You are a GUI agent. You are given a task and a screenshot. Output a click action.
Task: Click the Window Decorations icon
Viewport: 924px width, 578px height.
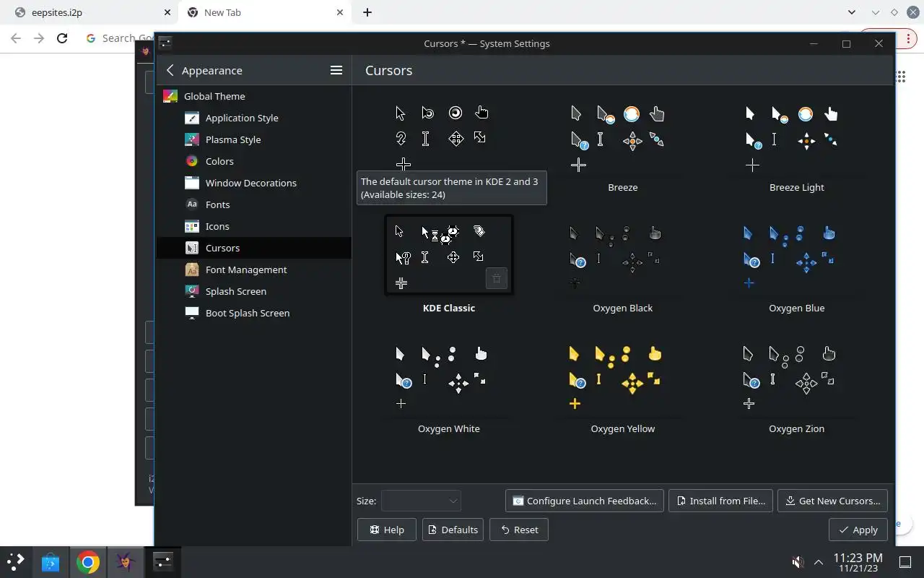point(191,183)
